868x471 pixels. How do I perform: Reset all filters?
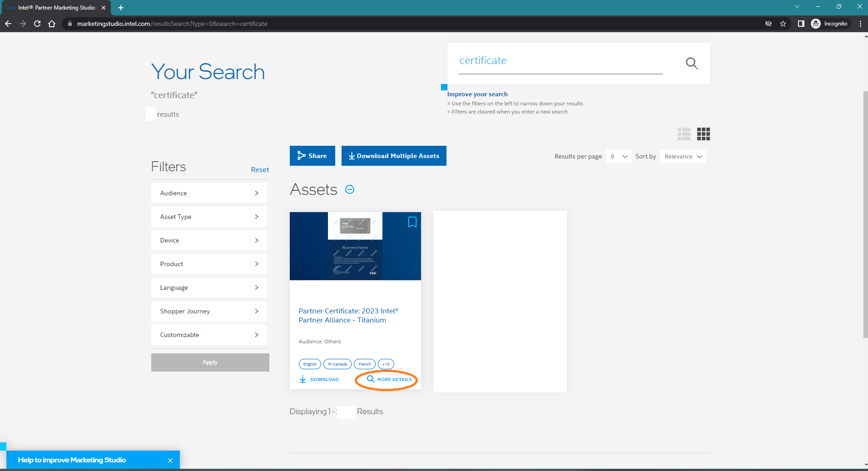pos(260,169)
